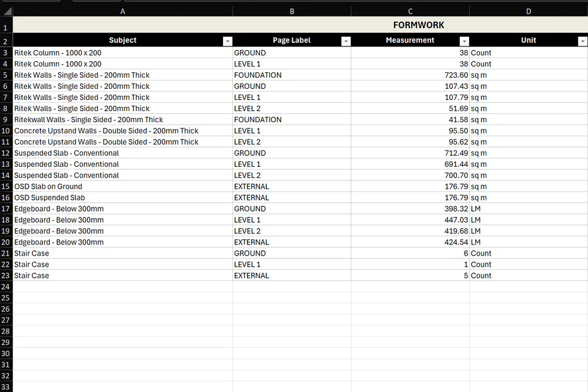Open the Unit column filter dropdown
The height and width of the screenshot is (392, 588).
coord(582,41)
